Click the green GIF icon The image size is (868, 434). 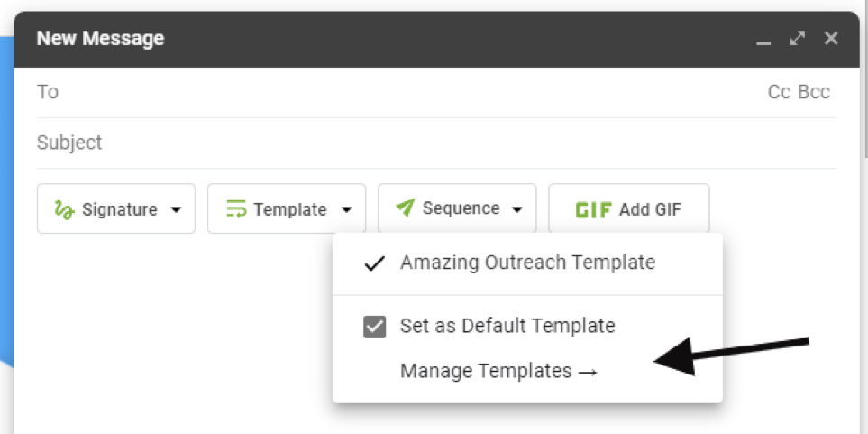tap(594, 209)
